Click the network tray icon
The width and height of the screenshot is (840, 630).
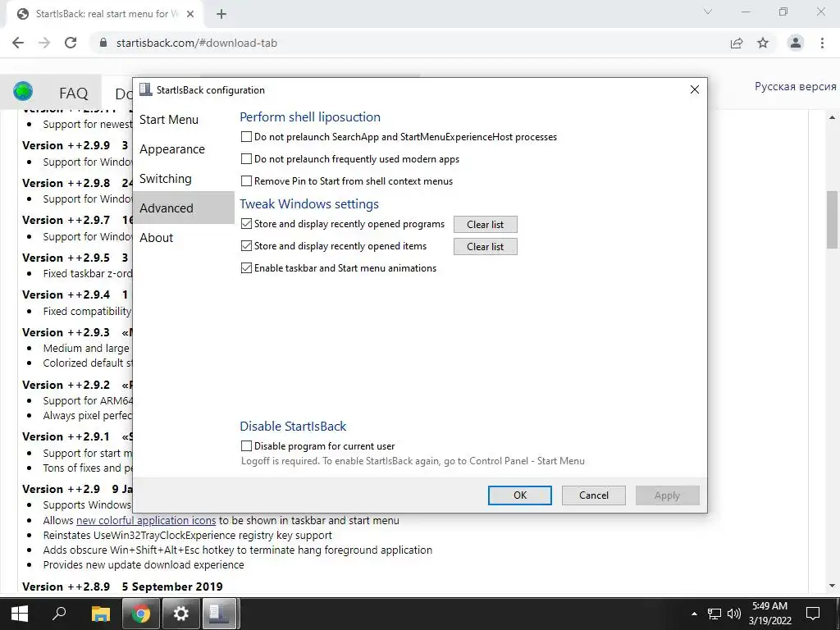[x=714, y=614]
